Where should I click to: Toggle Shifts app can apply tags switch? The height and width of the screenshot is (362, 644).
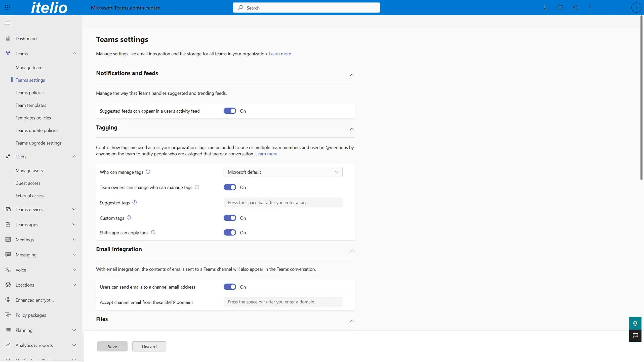(x=230, y=233)
